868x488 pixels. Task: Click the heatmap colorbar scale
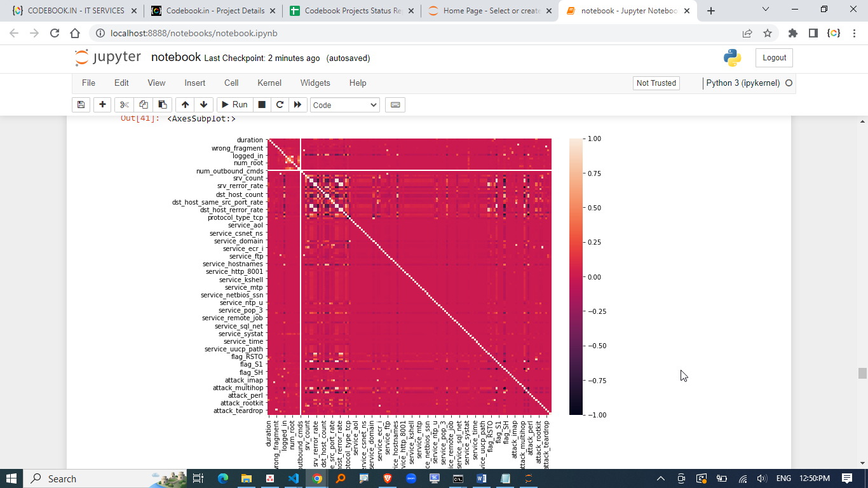(x=575, y=276)
